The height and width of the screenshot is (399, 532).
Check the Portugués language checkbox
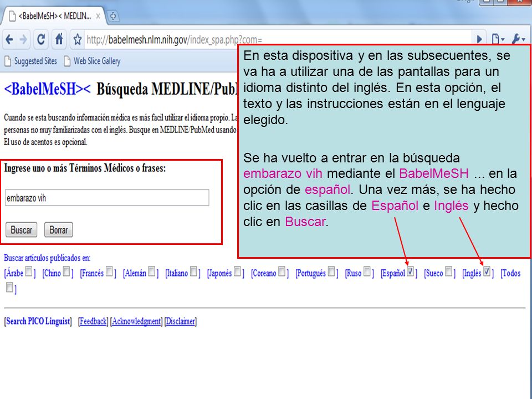(331, 272)
